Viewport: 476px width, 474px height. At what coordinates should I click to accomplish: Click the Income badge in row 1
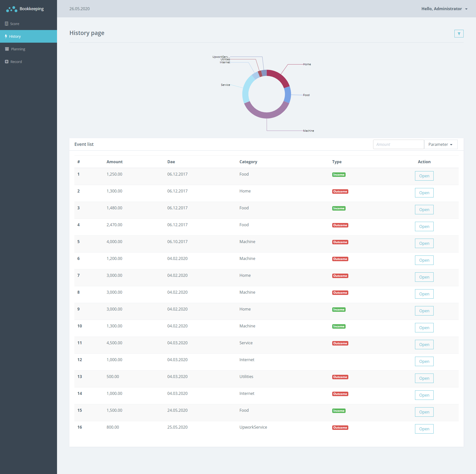[x=339, y=175]
